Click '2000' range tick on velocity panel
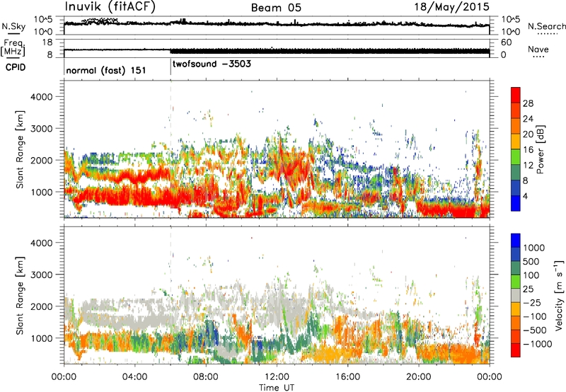This screenshot has height=392, width=566. pos(42,306)
